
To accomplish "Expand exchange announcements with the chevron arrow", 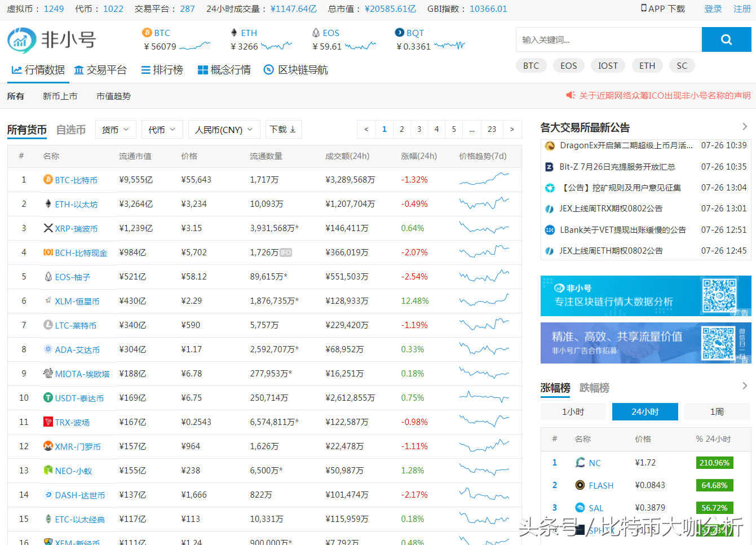I will [x=745, y=127].
